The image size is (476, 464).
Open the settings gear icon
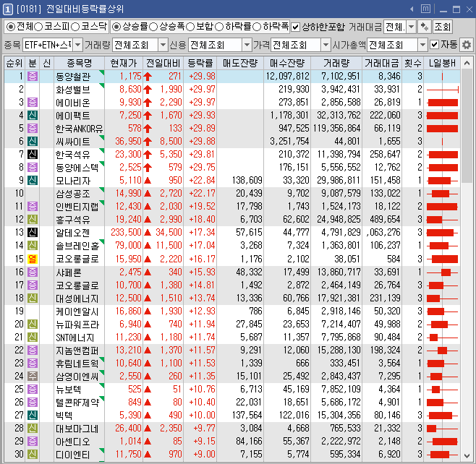click(x=467, y=45)
